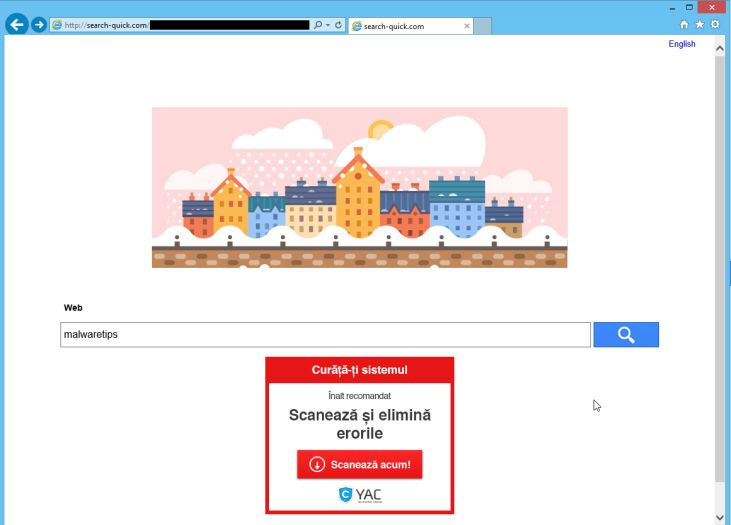The width and height of the screenshot is (731, 525).
Task: Open the Tools gear icon
Action: [x=715, y=24]
